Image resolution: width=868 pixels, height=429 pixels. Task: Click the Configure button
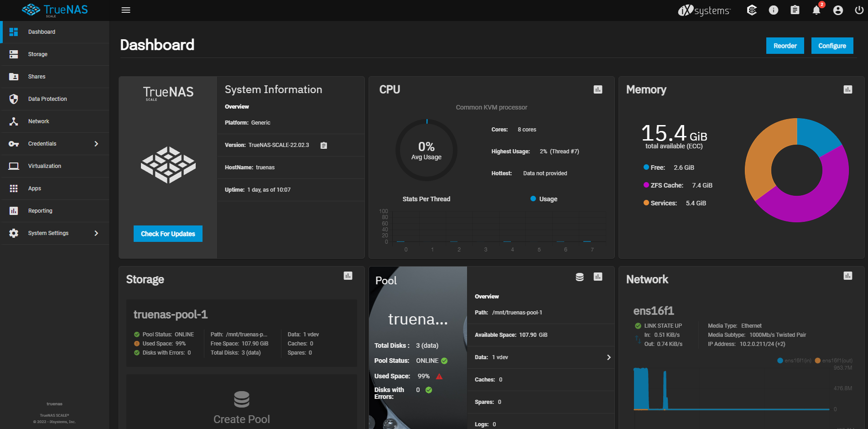(832, 46)
